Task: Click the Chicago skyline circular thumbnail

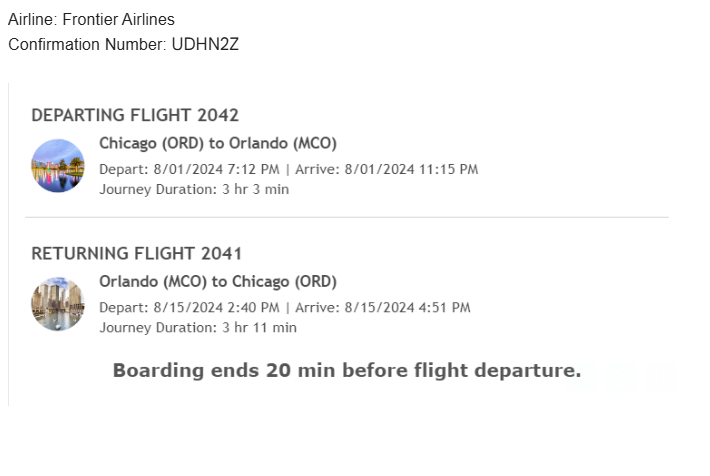Action: coord(58,304)
